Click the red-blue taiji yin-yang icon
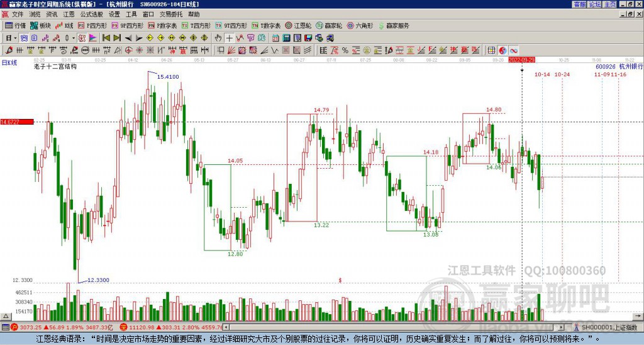The image size is (644, 345). [x=502, y=50]
